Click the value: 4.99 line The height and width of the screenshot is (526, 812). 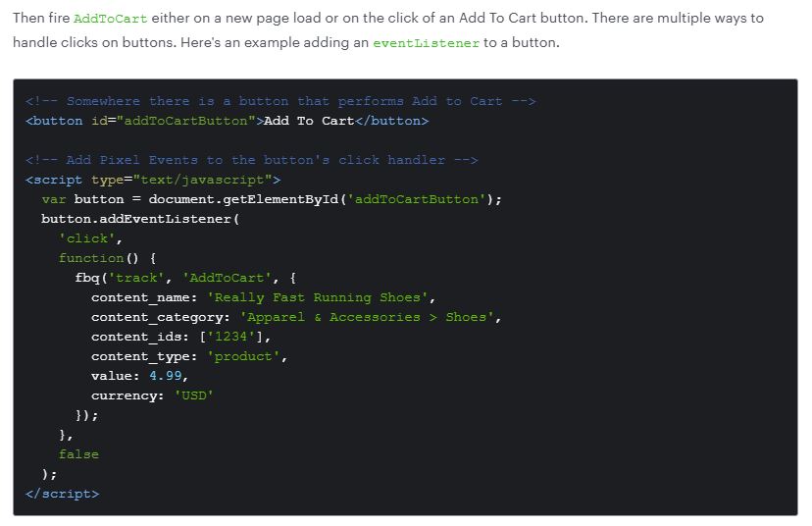pyautogui.click(x=140, y=376)
